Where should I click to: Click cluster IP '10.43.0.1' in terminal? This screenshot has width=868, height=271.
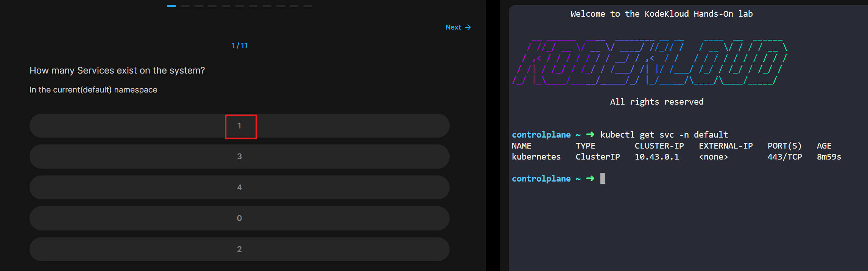(x=657, y=157)
